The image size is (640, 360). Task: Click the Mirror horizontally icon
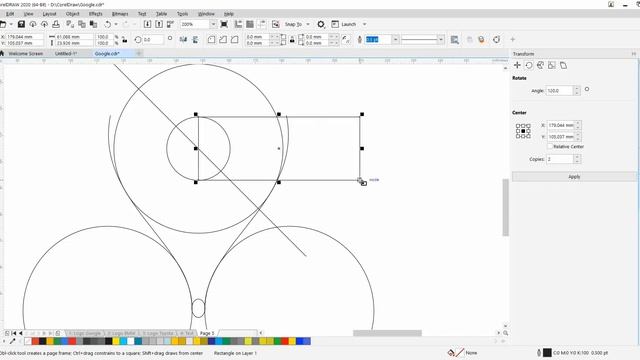183,40
